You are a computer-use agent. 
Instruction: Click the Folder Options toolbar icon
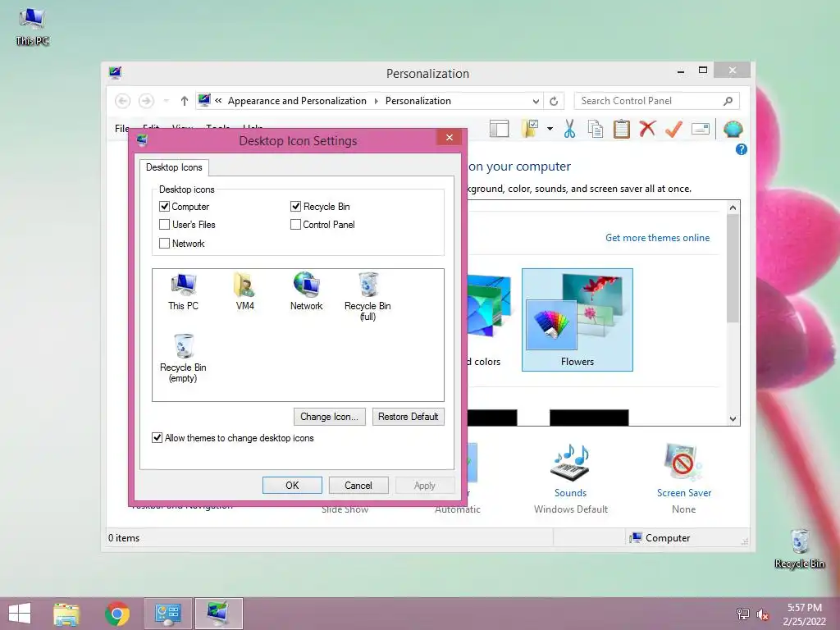(x=531, y=129)
